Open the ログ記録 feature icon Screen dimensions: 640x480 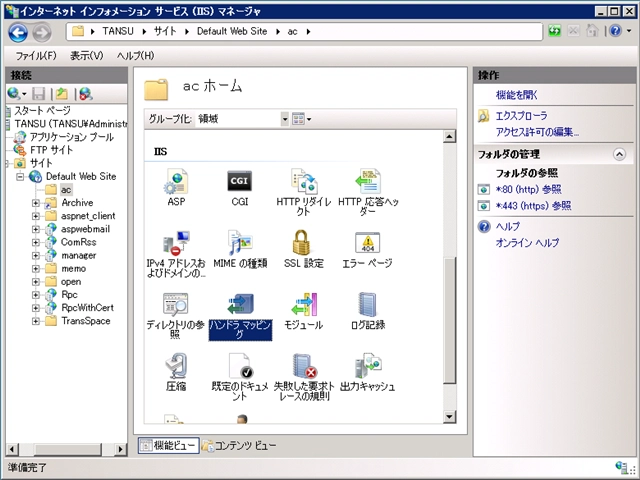pos(368,304)
